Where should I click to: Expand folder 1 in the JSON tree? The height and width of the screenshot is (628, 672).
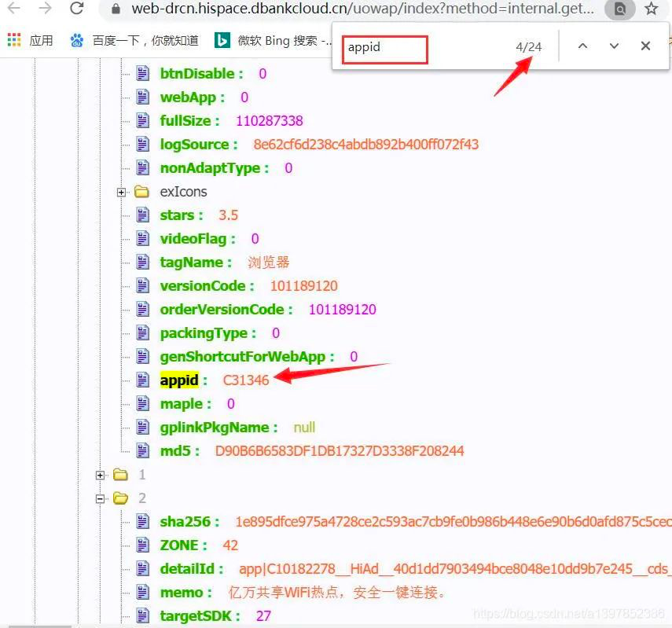100,474
